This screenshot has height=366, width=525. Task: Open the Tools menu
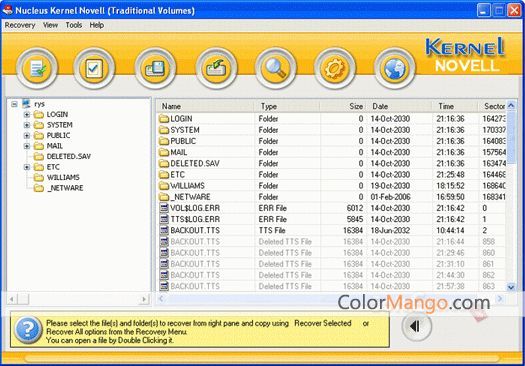tap(74, 25)
